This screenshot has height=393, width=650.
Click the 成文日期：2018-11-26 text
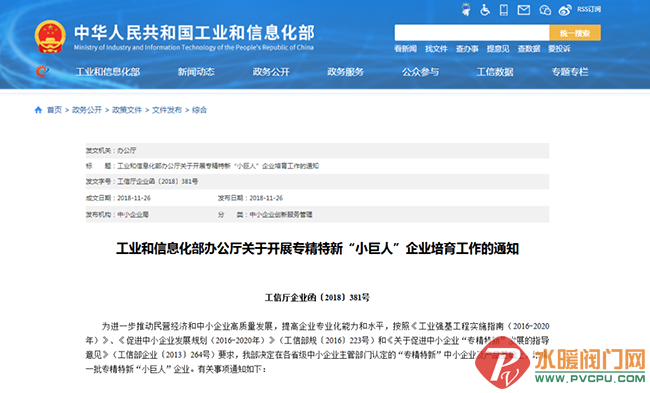[118, 198]
